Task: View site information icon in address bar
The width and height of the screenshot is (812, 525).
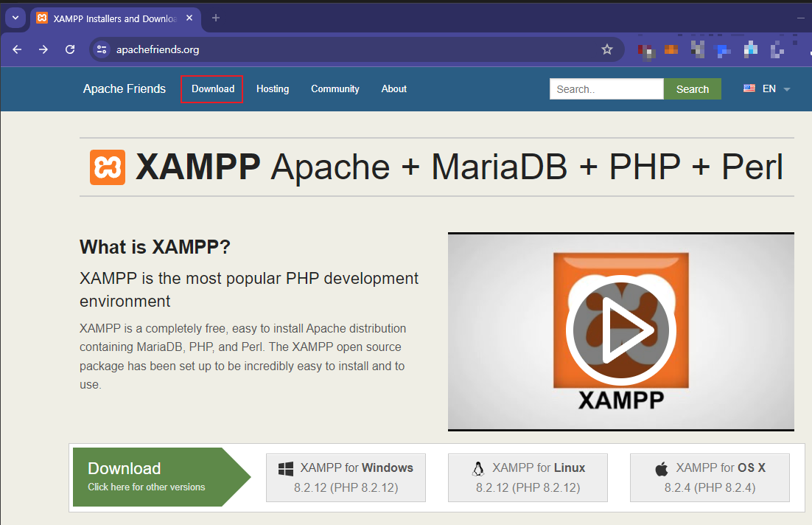Action: (102, 49)
